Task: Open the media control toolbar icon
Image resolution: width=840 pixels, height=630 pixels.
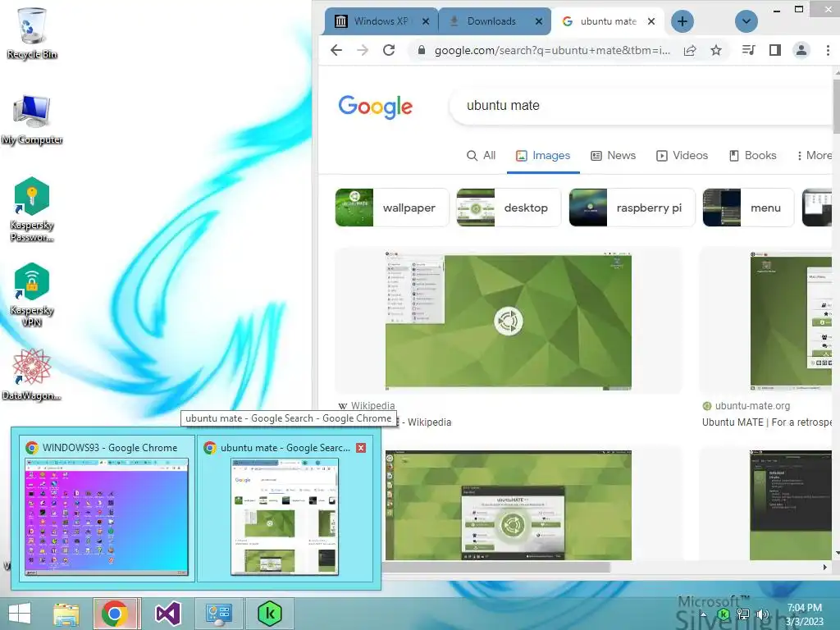Action: point(748,50)
